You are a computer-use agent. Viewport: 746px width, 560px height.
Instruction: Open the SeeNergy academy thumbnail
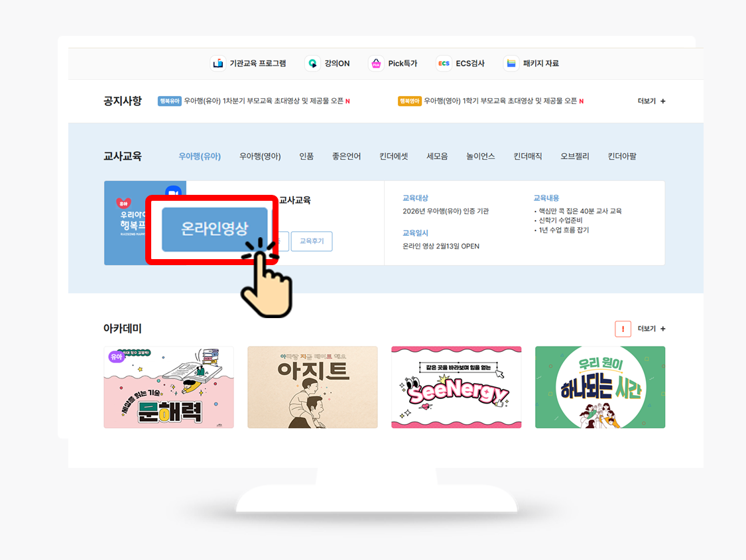(456, 388)
